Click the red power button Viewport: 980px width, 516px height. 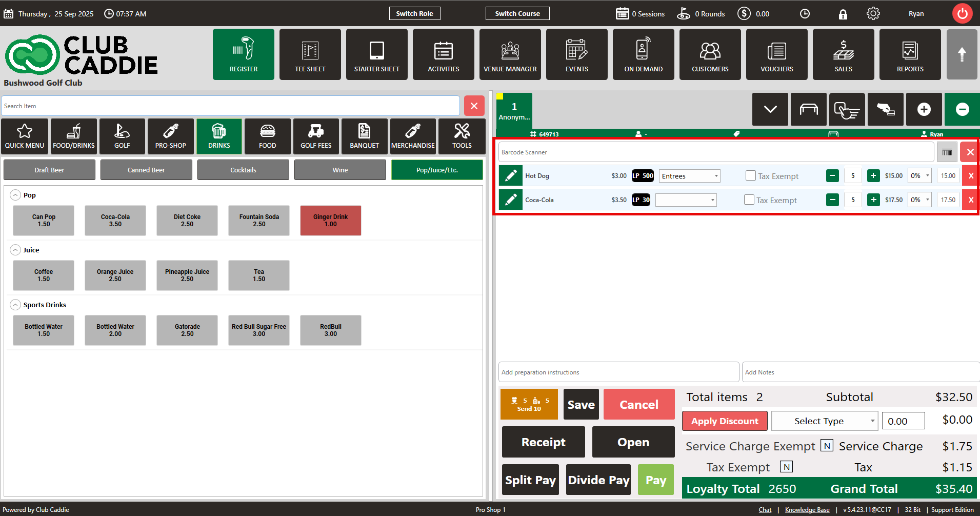[962, 14]
